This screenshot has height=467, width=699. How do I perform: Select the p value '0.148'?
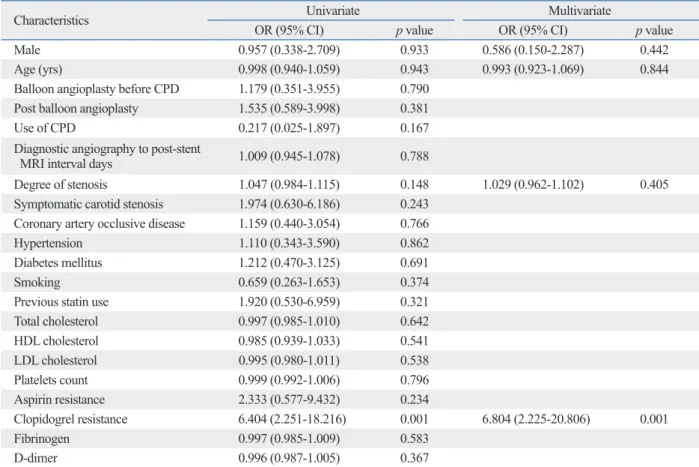pyautogui.click(x=414, y=184)
